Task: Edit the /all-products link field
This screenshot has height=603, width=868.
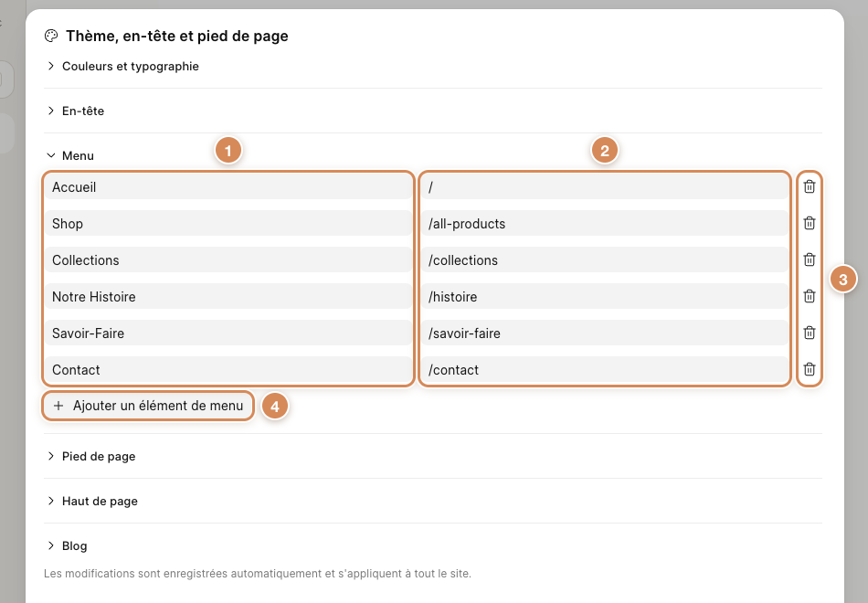Action: pyautogui.click(x=605, y=224)
